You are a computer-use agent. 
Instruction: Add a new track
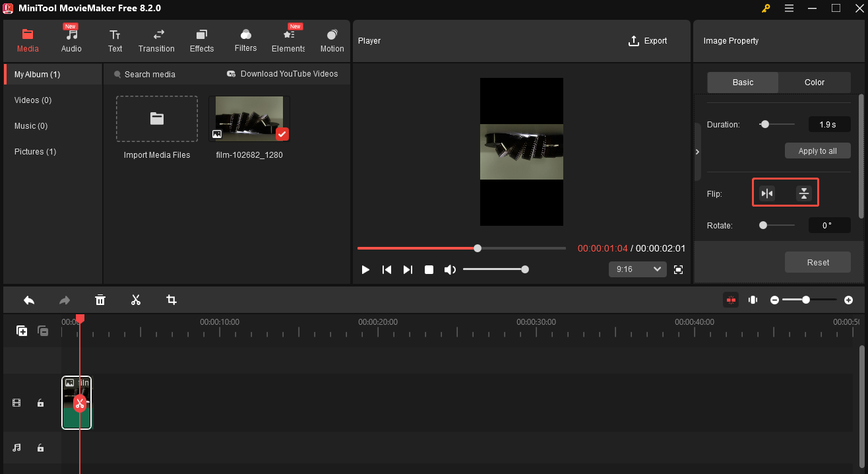(x=22, y=331)
